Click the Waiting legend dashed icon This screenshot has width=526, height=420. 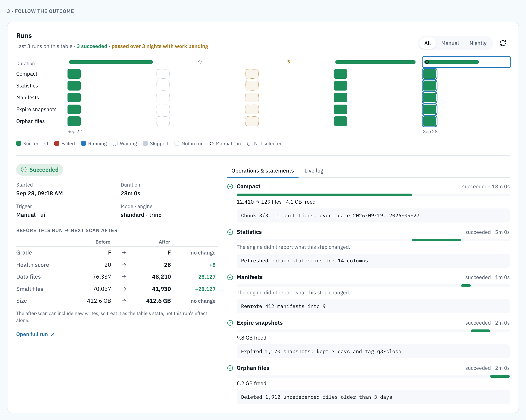click(115, 144)
